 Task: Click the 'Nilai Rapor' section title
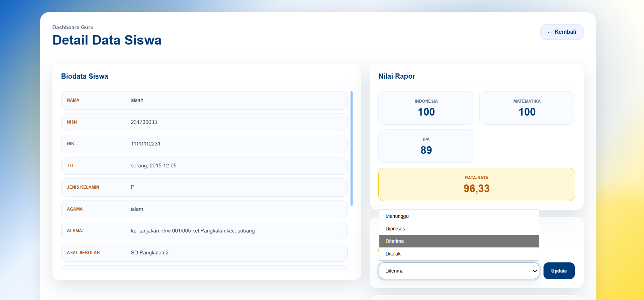397,76
